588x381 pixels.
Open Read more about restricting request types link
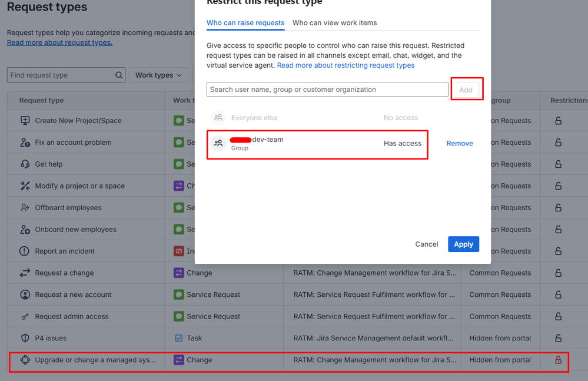(346, 65)
